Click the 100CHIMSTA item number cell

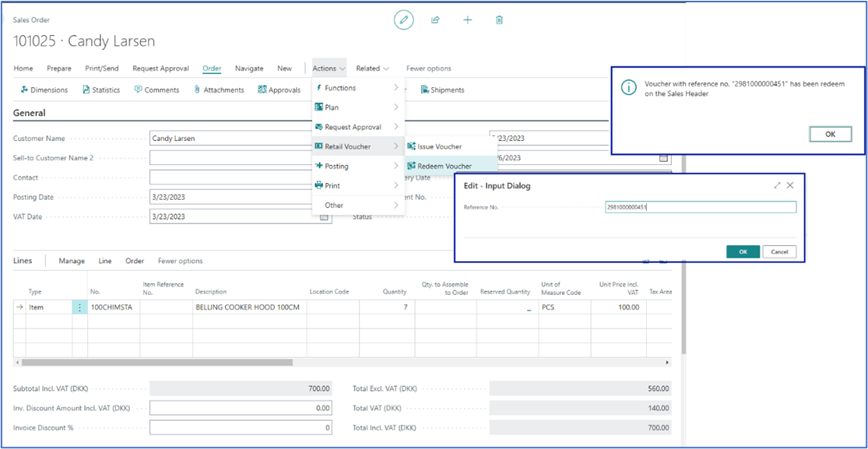coord(114,307)
